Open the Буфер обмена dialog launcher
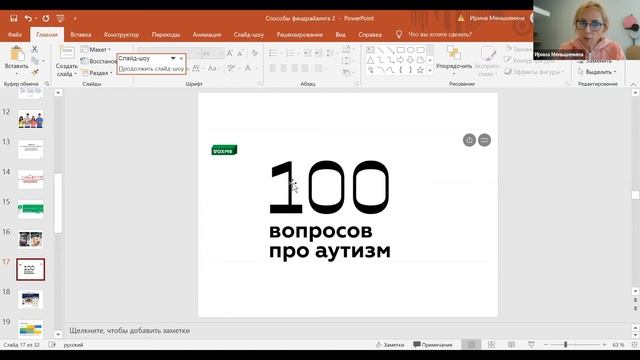This screenshot has height=360, width=640. pyautogui.click(x=47, y=84)
